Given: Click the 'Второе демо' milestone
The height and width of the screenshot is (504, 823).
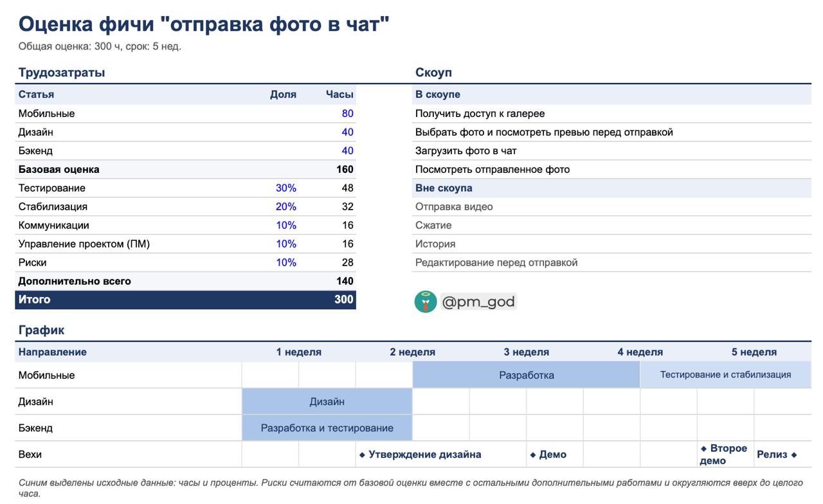Looking at the screenshot, I should (723, 455).
